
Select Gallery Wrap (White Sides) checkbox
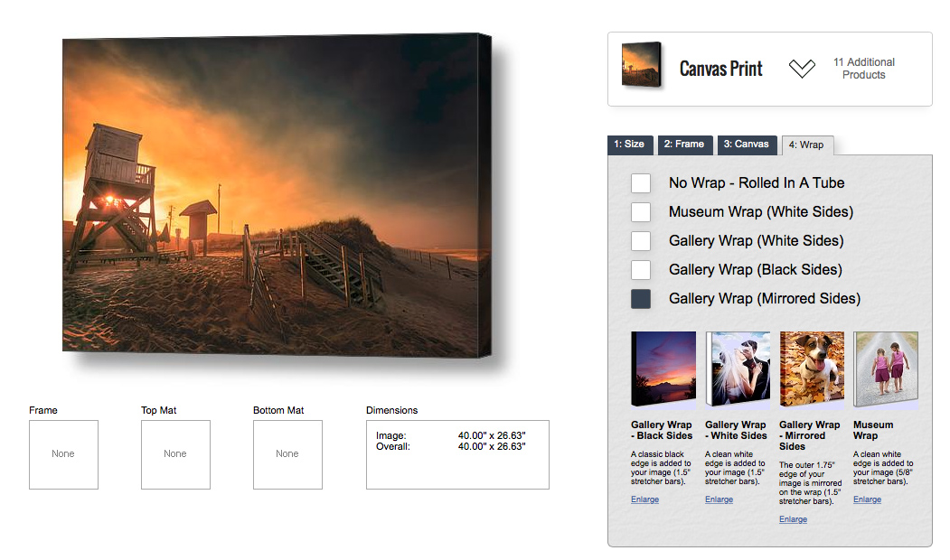click(641, 241)
